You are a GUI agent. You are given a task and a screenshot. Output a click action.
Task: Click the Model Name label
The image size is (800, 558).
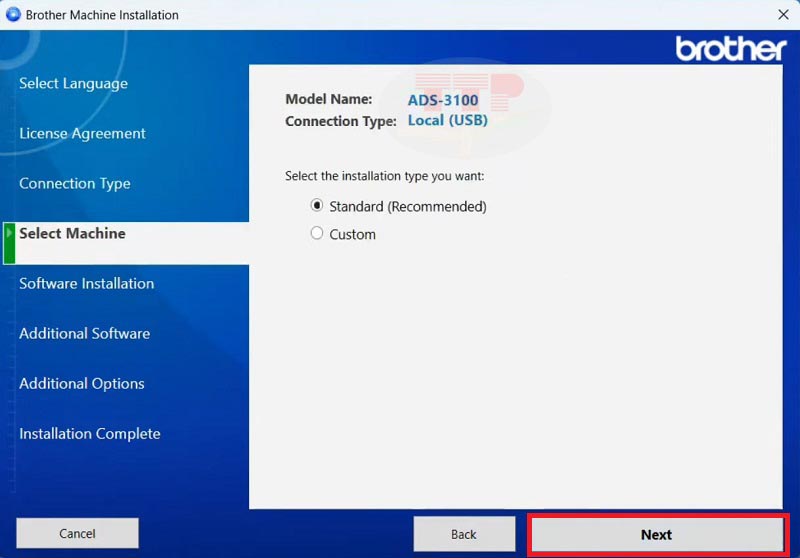click(329, 99)
